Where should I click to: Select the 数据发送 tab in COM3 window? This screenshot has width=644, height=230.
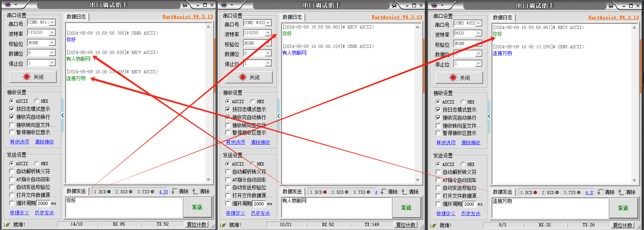coord(503,192)
